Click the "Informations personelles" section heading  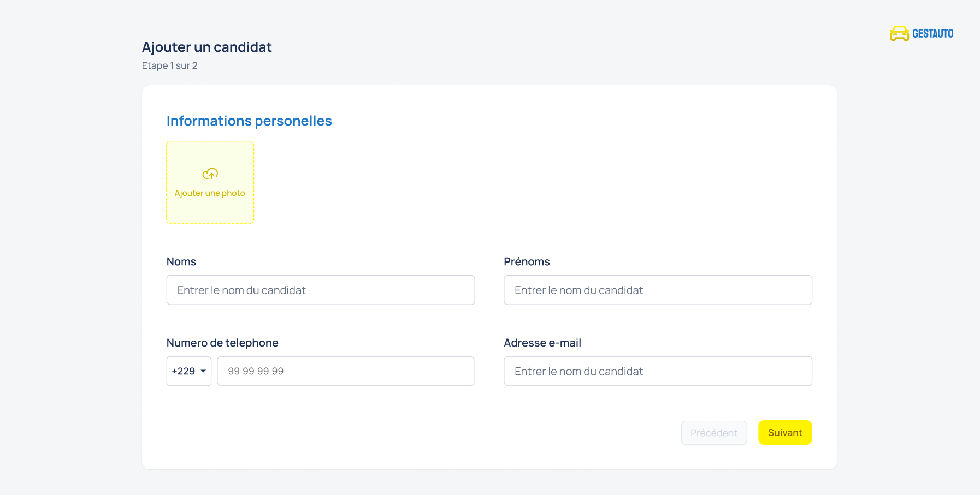pyautogui.click(x=249, y=121)
